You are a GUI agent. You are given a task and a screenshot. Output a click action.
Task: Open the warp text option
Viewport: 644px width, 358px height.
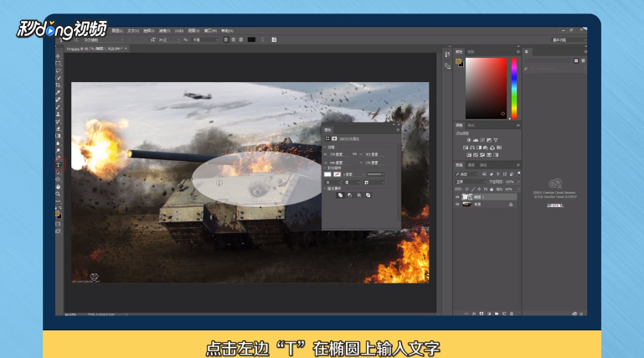point(263,40)
